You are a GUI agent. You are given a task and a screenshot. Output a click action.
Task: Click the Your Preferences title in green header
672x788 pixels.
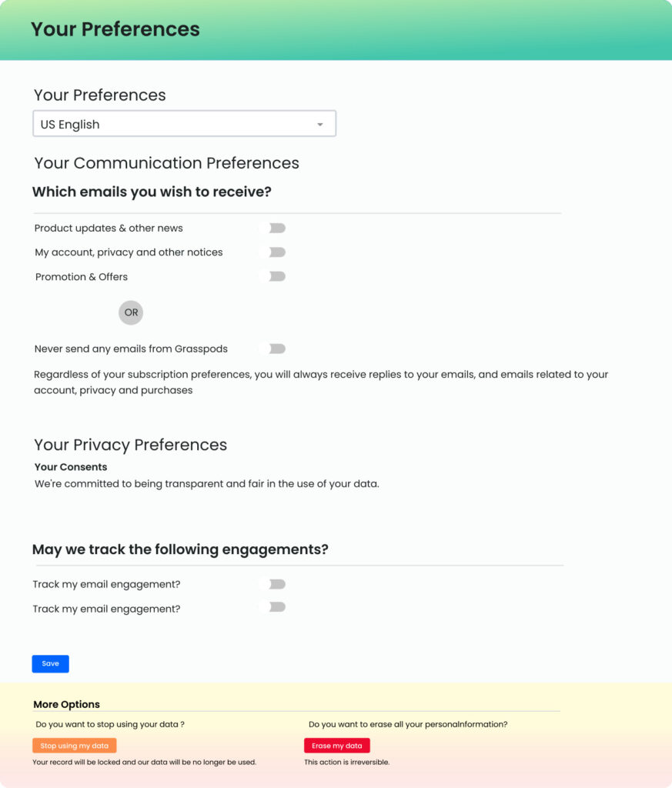115,29
